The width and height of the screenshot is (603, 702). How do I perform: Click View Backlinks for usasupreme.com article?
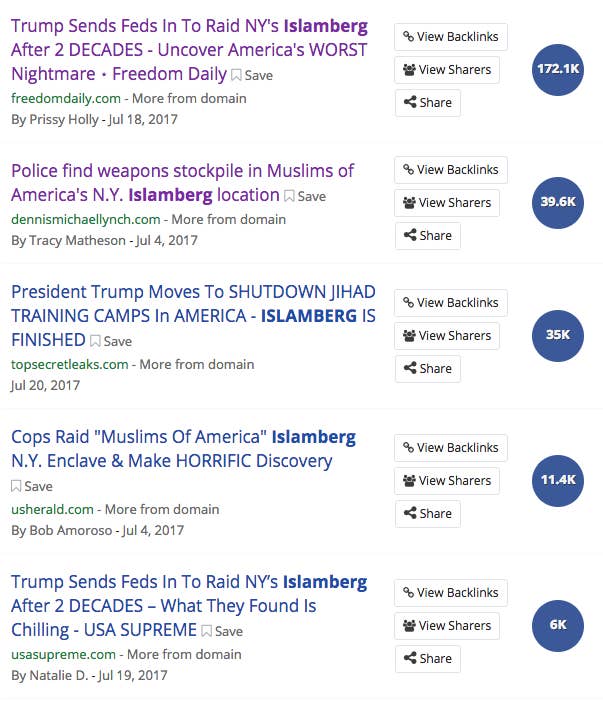pyautogui.click(x=451, y=593)
